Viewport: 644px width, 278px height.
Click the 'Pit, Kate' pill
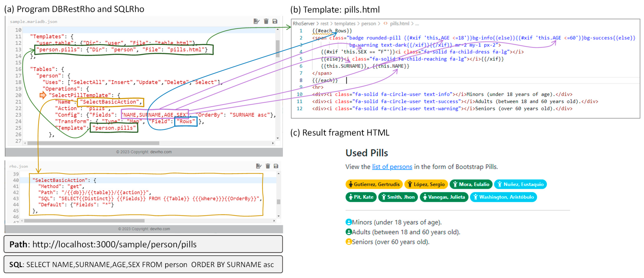pyautogui.click(x=361, y=197)
